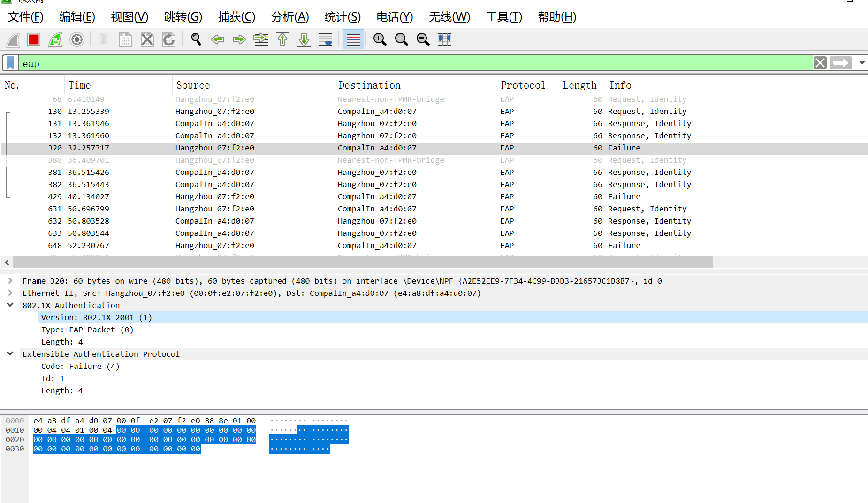Open the 跳转(G) menu
This screenshot has width=868, height=503.
tap(183, 17)
